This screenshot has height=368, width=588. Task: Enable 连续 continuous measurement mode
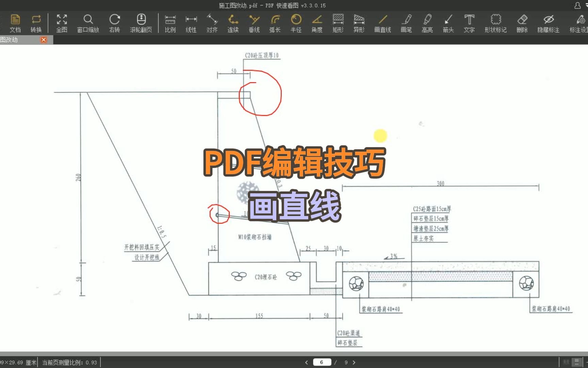[x=233, y=22]
